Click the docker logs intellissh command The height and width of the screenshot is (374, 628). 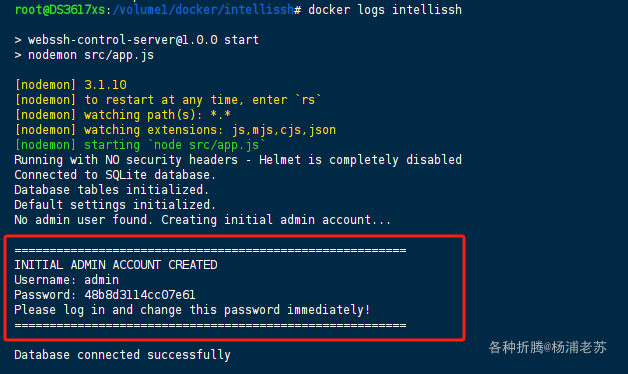[385, 10]
